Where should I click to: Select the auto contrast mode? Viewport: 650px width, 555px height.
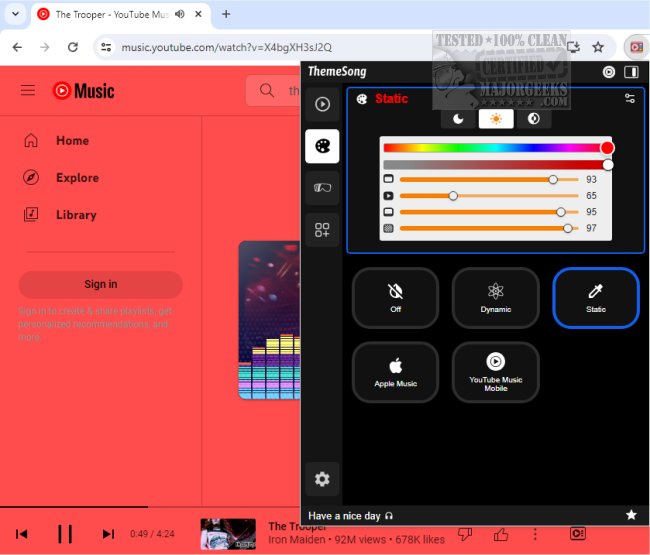click(x=534, y=119)
